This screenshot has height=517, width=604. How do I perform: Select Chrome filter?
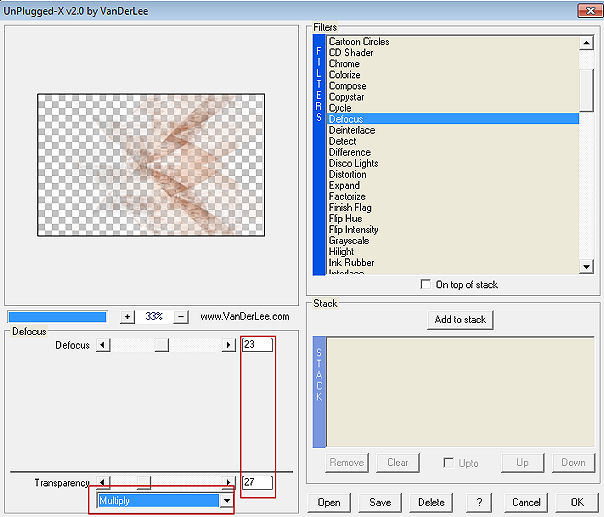[x=453, y=64]
